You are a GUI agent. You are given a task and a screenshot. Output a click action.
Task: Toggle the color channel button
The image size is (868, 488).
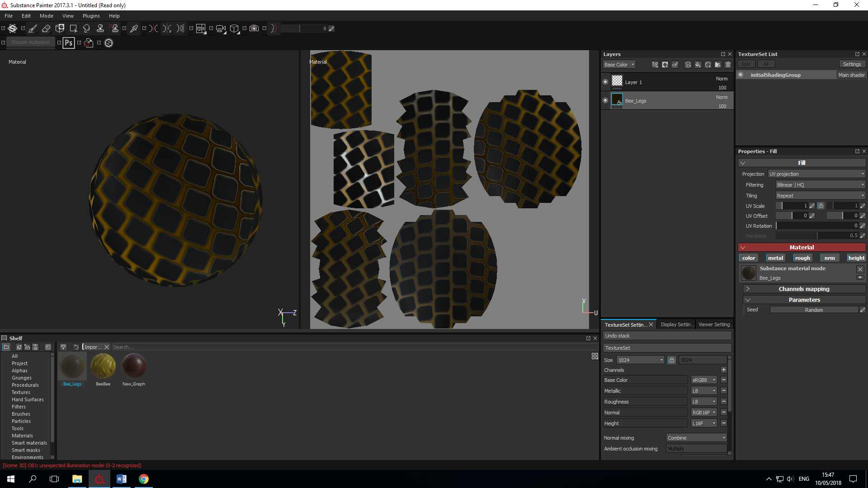point(749,258)
